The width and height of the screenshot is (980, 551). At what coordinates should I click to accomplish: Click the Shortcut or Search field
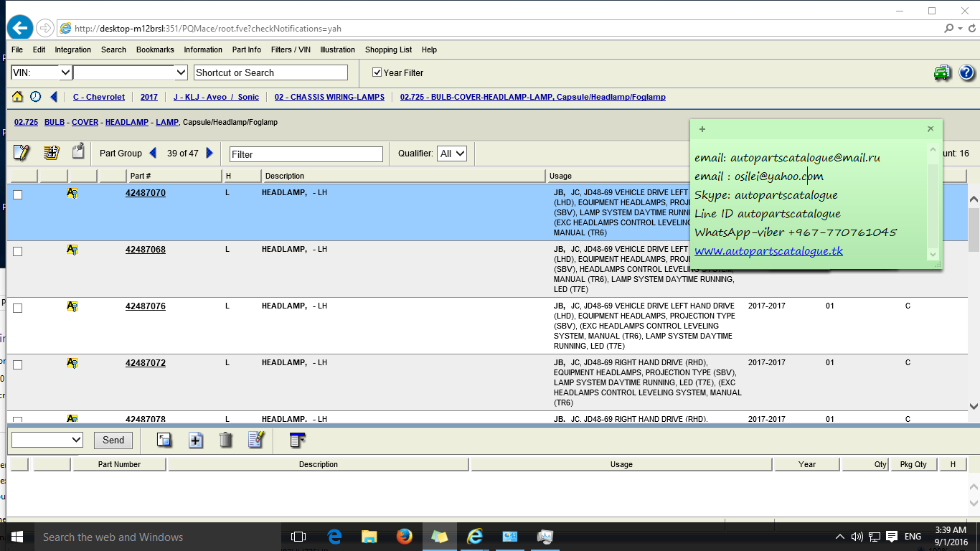pyautogui.click(x=270, y=72)
